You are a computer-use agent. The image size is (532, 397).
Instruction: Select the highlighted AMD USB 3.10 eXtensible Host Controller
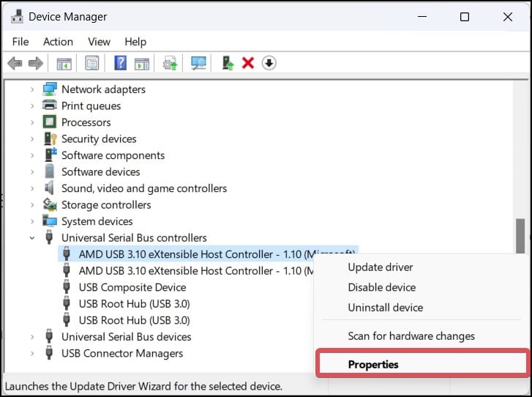[x=208, y=254]
